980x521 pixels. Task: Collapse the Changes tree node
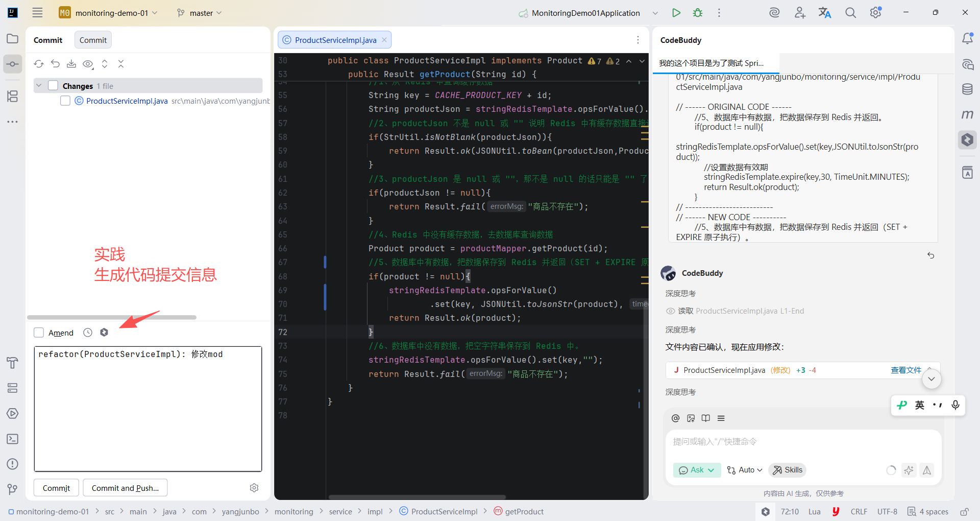pos(39,86)
